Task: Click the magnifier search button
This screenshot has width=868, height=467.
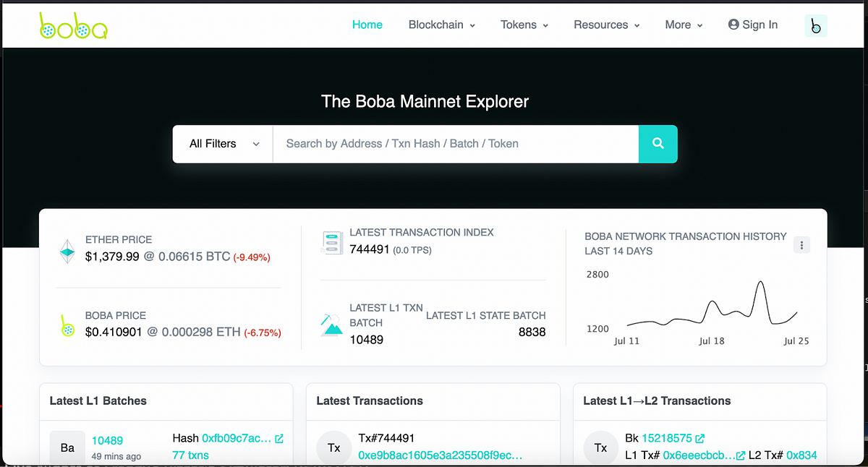Action: point(658,144)
